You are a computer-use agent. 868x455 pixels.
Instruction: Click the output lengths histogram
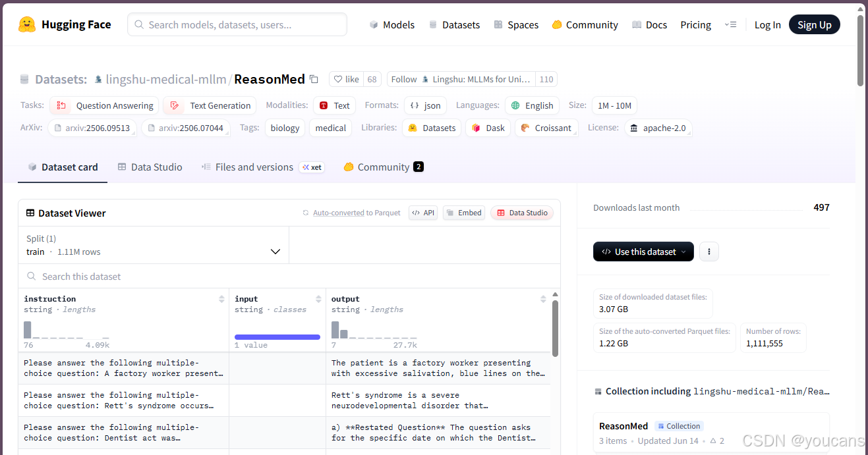[x=374, y=329]
